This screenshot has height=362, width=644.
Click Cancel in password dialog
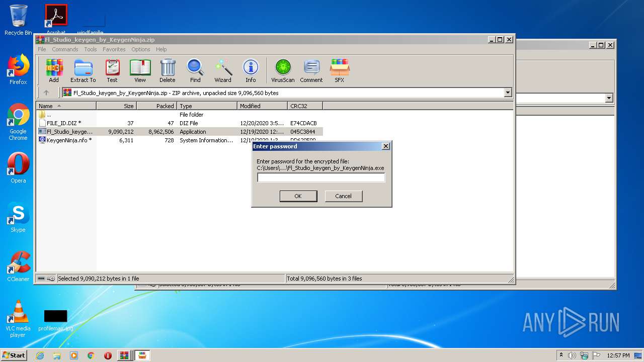coord(344,196)
